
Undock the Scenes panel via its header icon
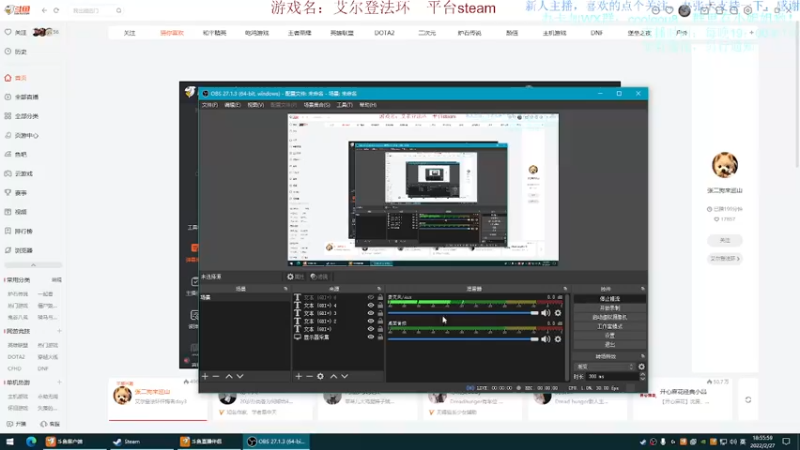pos(286,289)
